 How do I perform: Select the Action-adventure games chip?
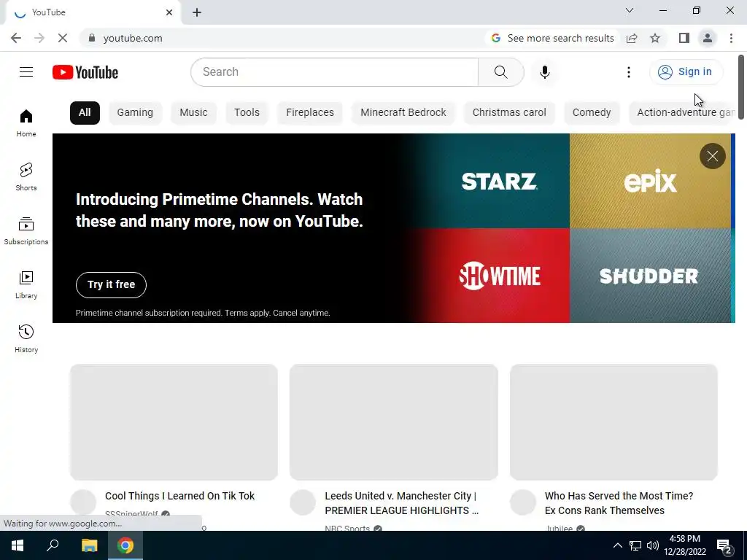point(683,112)
